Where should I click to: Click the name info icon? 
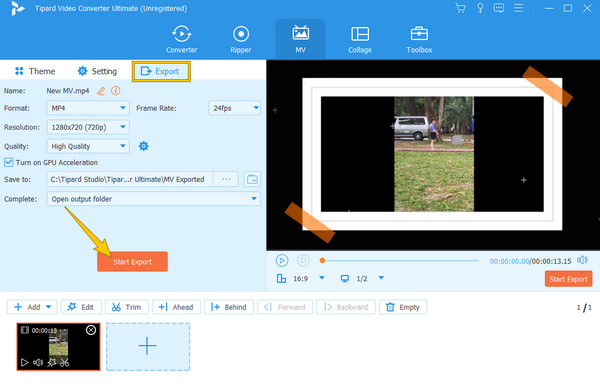[x=116, y=91]
